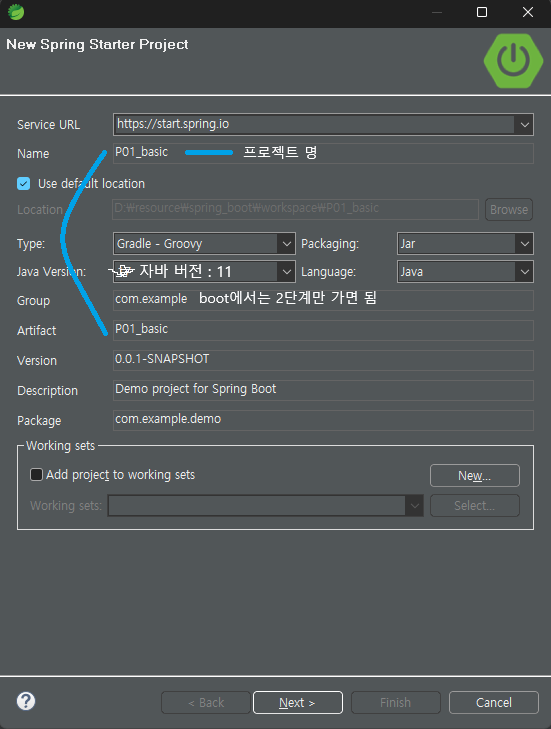
Task: Click the < Back button
Action: tap(206, 702)
